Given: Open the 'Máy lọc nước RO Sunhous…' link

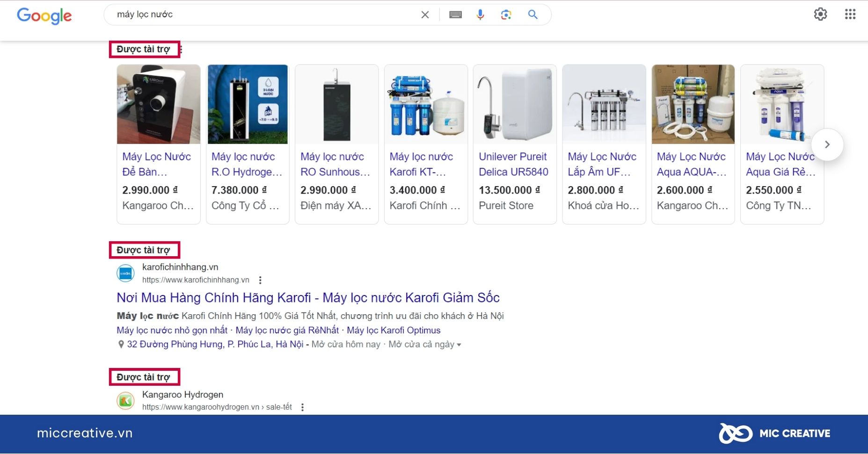Looking at the screenshot, I should tap(335, 164).
